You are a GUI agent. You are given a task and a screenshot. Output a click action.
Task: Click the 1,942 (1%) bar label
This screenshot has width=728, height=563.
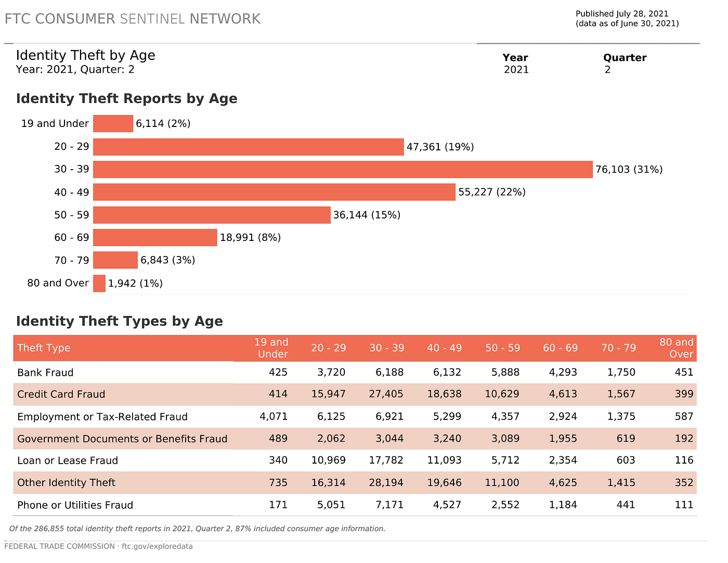(136, 284)
